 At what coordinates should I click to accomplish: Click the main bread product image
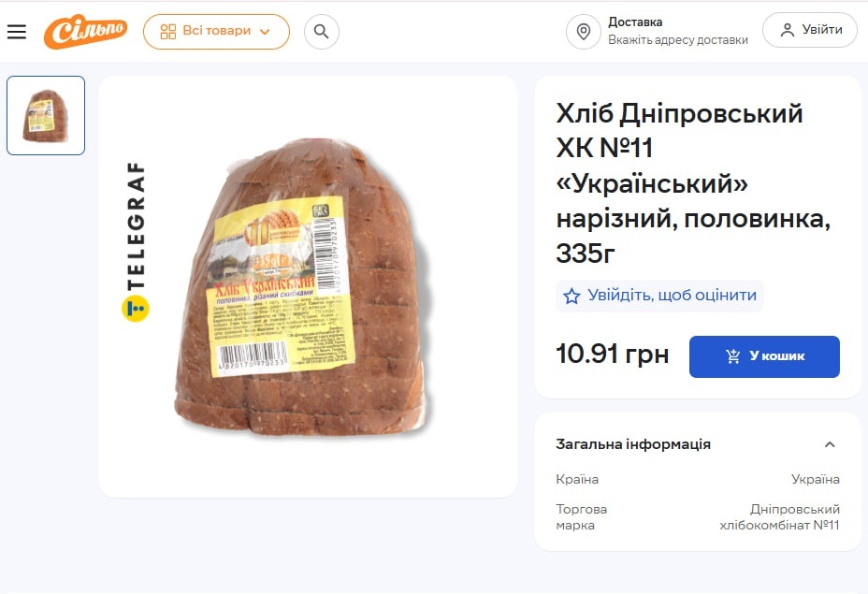pos(308,287)
